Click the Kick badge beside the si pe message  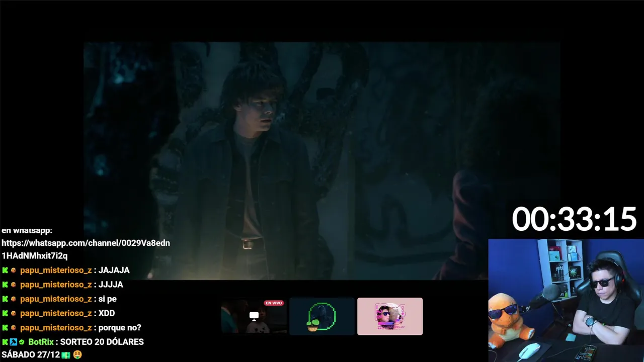pos(5,299)
